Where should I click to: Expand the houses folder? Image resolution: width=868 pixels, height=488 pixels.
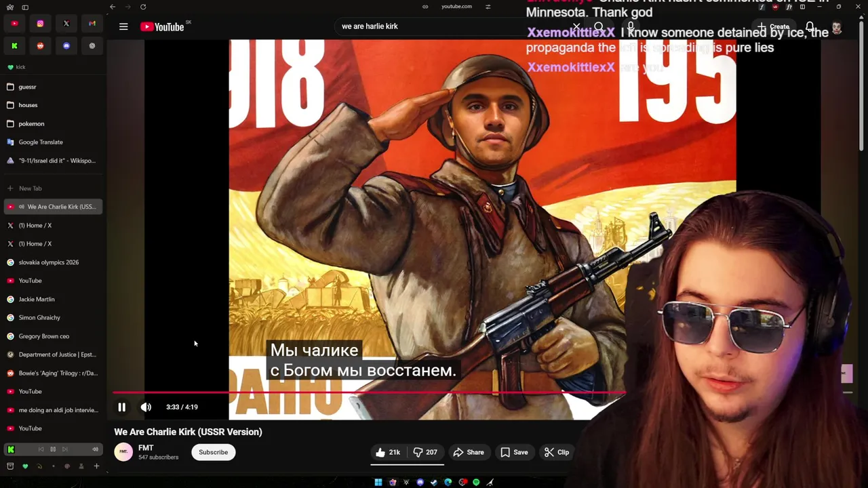click(x=54, y=105)
